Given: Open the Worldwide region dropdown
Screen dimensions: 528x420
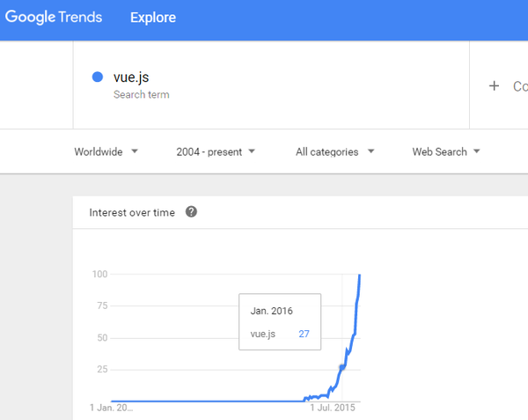Looking at the screenshot, I should [106, 151].
